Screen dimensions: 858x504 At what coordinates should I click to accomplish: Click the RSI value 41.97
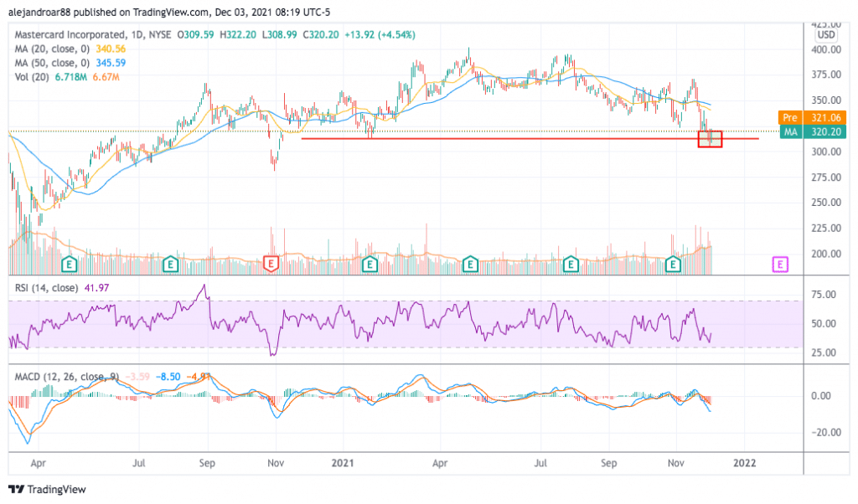(x=97, y=287)
